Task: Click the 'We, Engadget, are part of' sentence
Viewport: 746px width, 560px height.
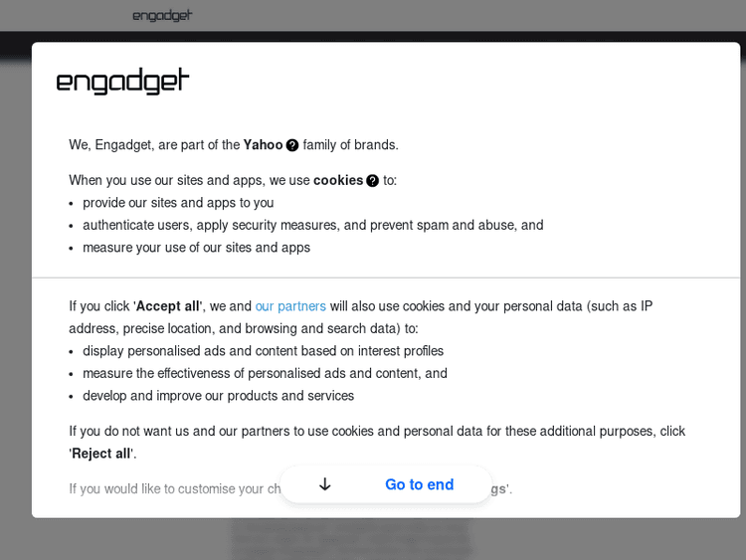Action: pyautogui.click(x=154, y=145)
